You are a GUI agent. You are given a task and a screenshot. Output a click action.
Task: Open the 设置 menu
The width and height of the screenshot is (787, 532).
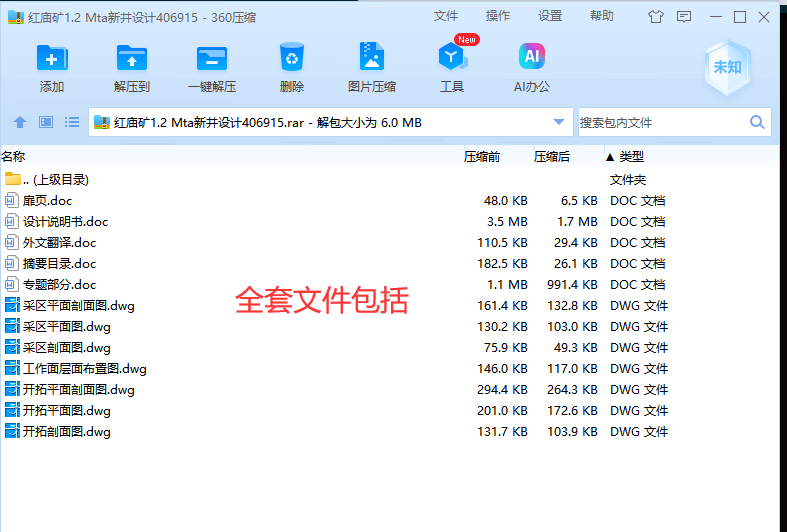550,16
